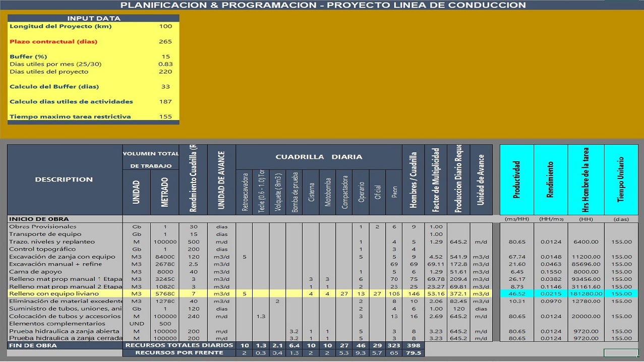Select the 181280.00 man-hours cell
This screenshot has width=644, height=362.
(586, 293)
